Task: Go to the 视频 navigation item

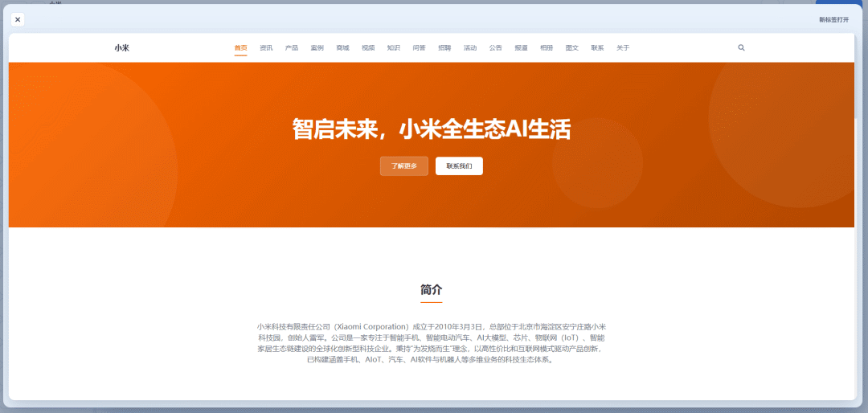Action: click(x=368, y=48)
